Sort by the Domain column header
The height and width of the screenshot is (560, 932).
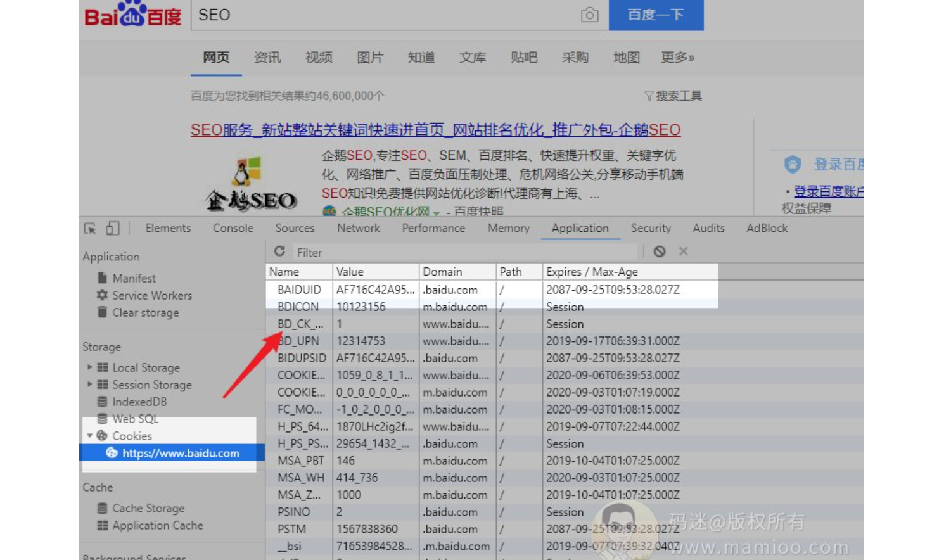coord(457,271)
